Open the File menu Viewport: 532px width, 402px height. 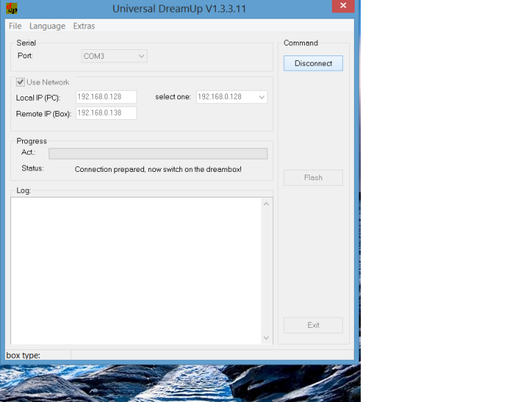click(x=15, y=26)
